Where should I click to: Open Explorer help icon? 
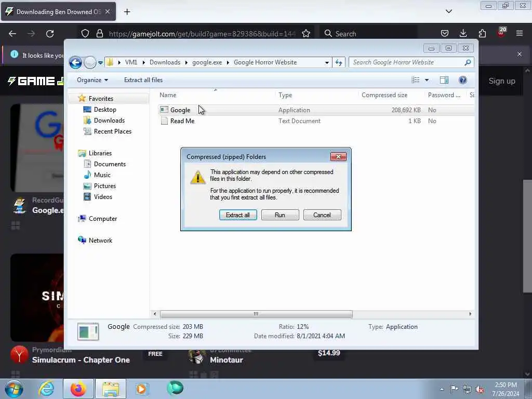[462, 80]
